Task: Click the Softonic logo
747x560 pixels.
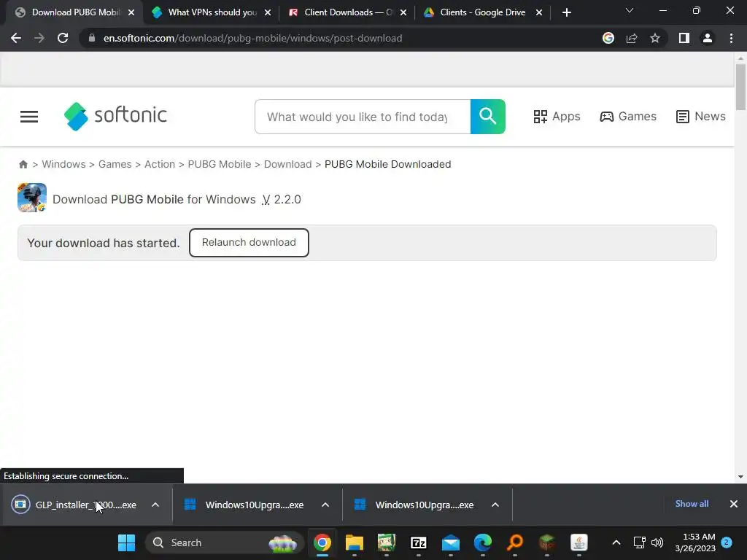Action: click(115, 116)
